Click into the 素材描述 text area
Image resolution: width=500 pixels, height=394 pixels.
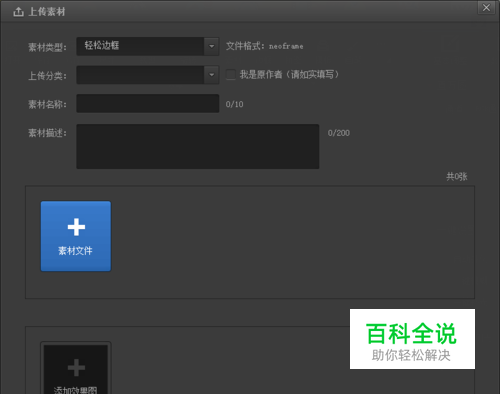(198, 146)
